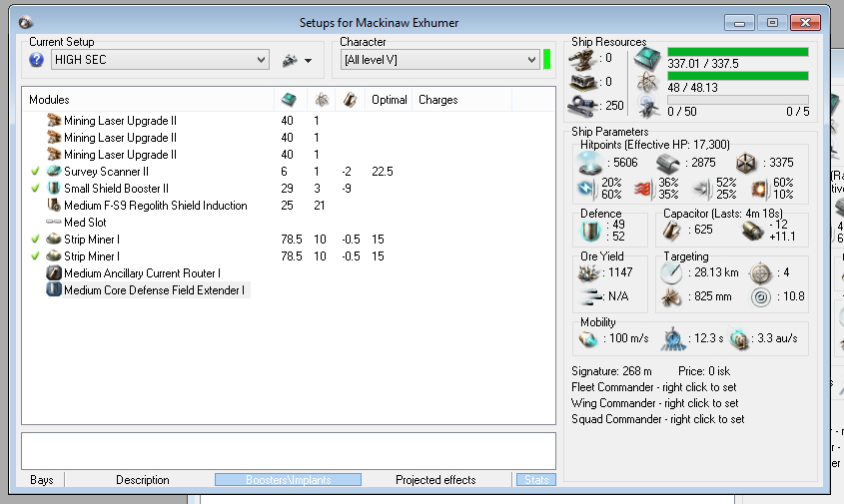The image size is (844, 504).
Task: Click Squad Commander right click to set
Action: (658, 419)
